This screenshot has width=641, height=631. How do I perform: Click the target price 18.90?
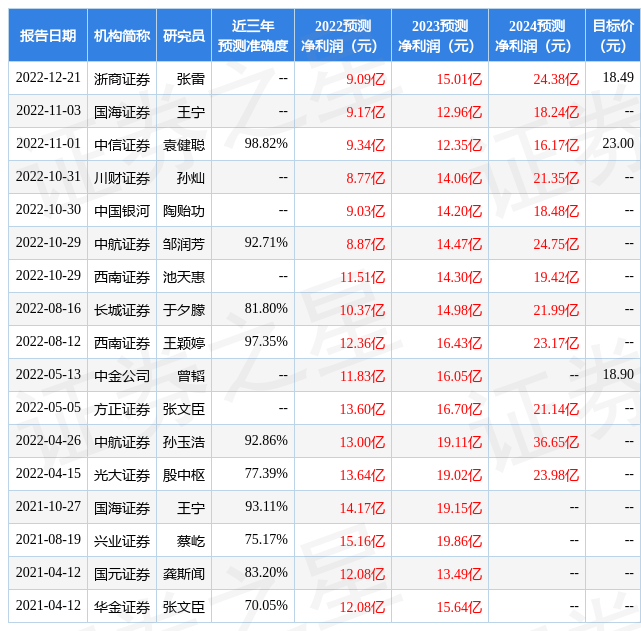pos(618,375)
